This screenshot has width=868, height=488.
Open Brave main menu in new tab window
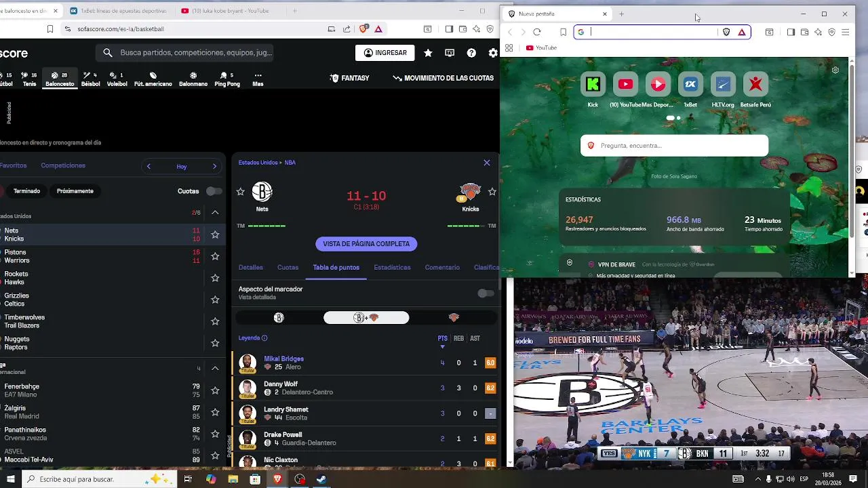(845, 32)
